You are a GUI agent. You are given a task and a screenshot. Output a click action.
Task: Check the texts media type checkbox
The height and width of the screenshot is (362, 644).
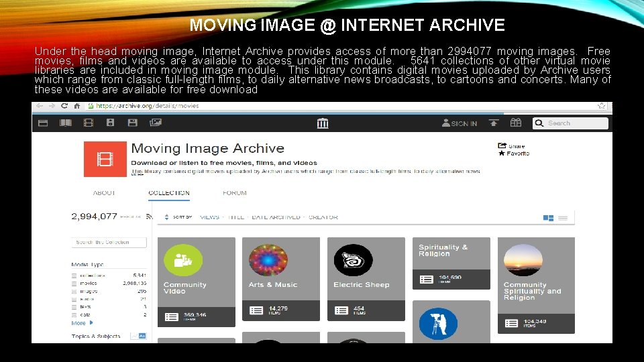pyautogui.click(x=74, y=307)
